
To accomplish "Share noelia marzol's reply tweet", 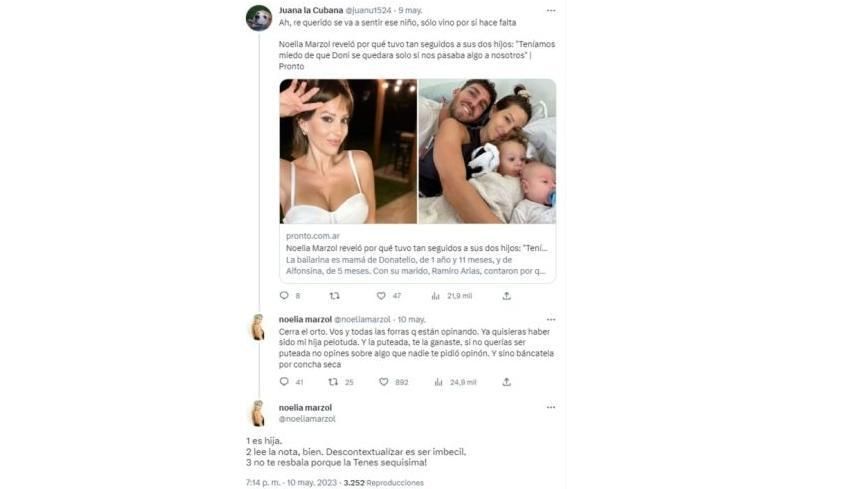I will [507, 382].
